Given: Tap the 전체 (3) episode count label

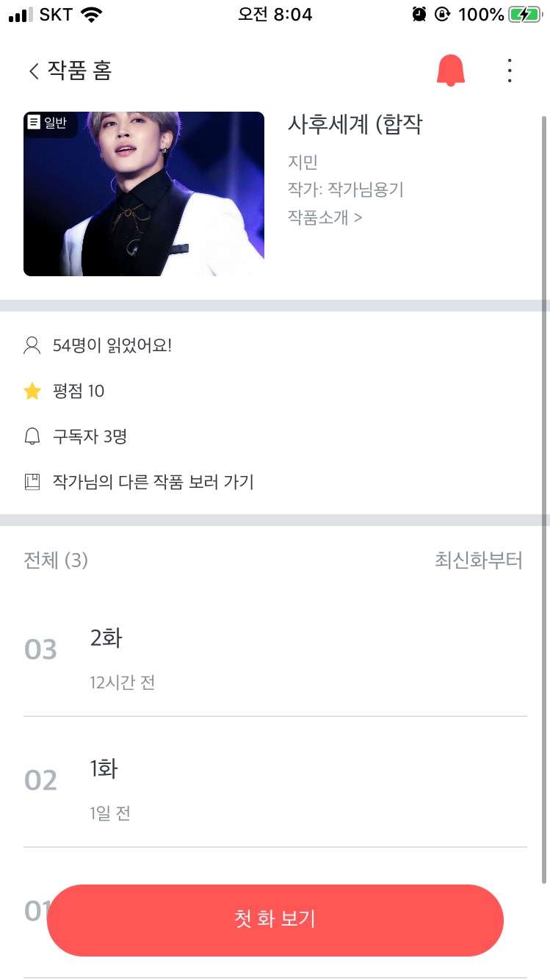Looking at the screenshot, I should click(x=56, y=561).
